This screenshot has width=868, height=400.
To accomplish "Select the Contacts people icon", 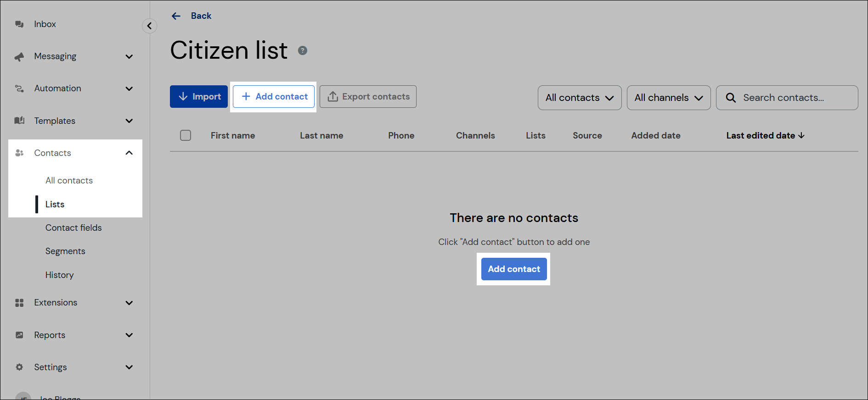I will [x=19, y=153].
